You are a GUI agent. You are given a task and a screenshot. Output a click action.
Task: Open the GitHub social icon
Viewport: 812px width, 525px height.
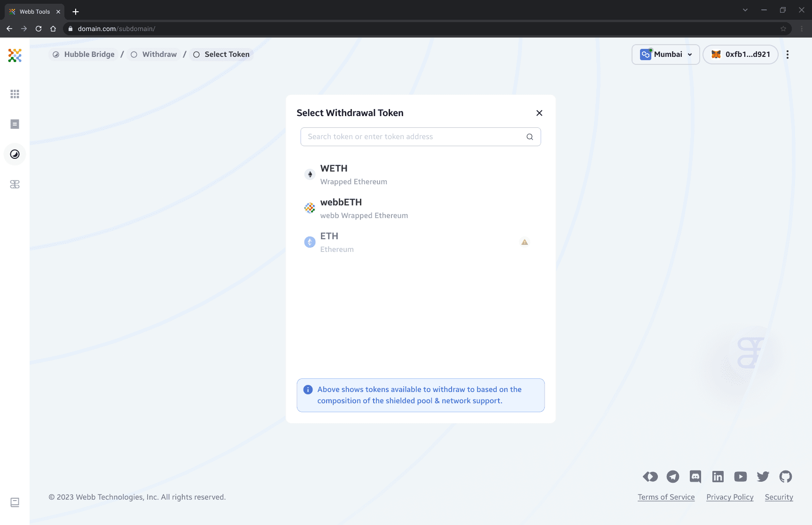coord(786,477)
